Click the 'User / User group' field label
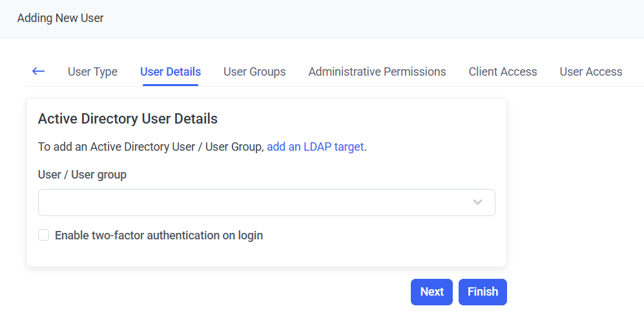 (x=82, y=175)
